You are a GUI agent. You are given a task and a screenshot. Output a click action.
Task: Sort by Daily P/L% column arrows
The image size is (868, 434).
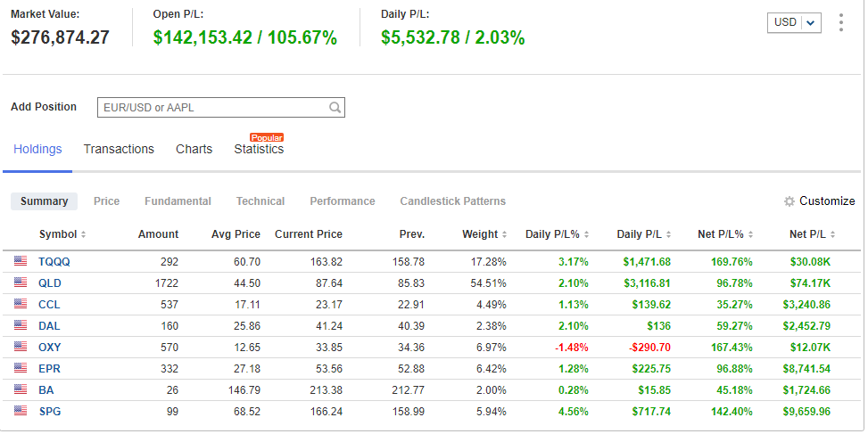click(586, 234)
